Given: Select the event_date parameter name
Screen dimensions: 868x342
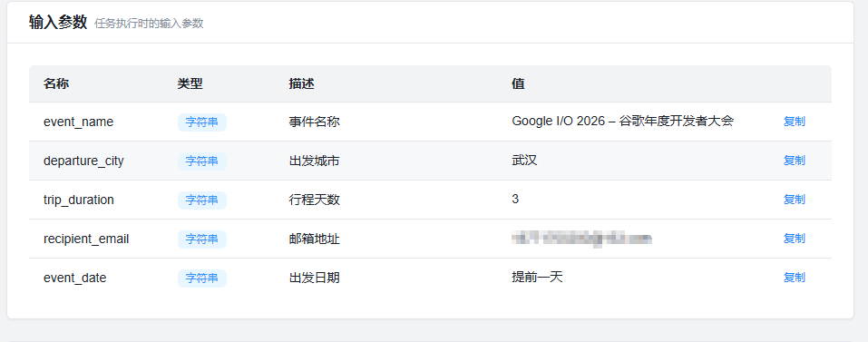Looking at the screenshot, I should (74, 278).
